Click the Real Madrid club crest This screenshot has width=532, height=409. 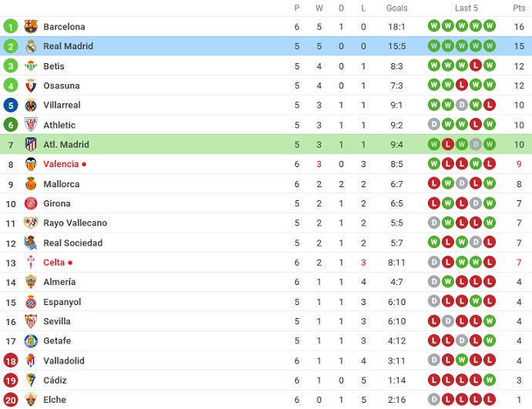31,46
